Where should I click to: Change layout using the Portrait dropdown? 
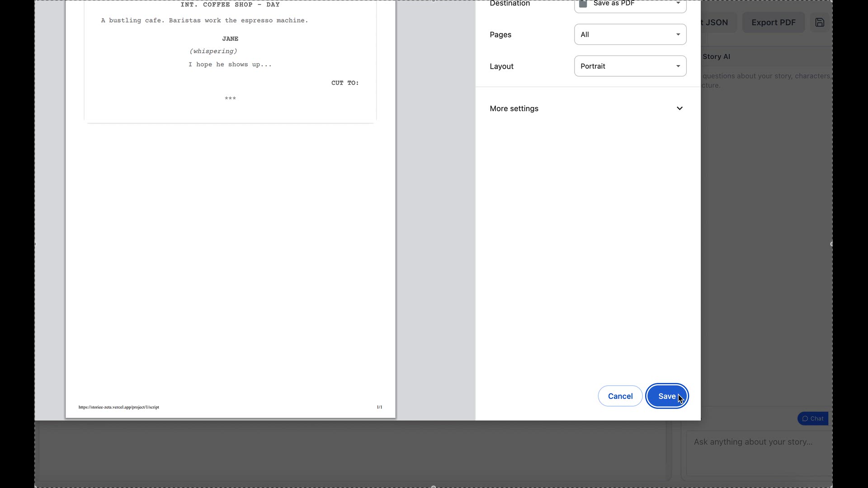(x=630, y=66)
